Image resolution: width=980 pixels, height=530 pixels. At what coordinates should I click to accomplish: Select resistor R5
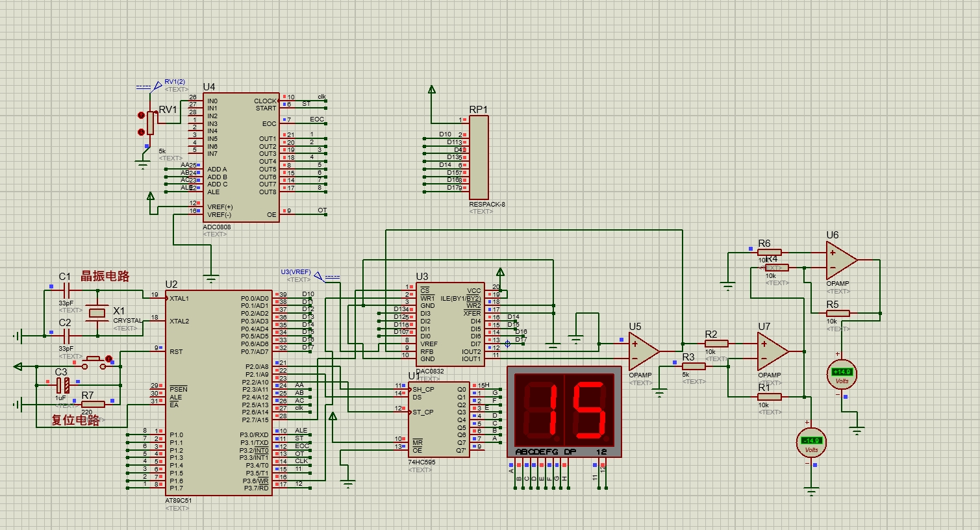(x=838, y=313)
